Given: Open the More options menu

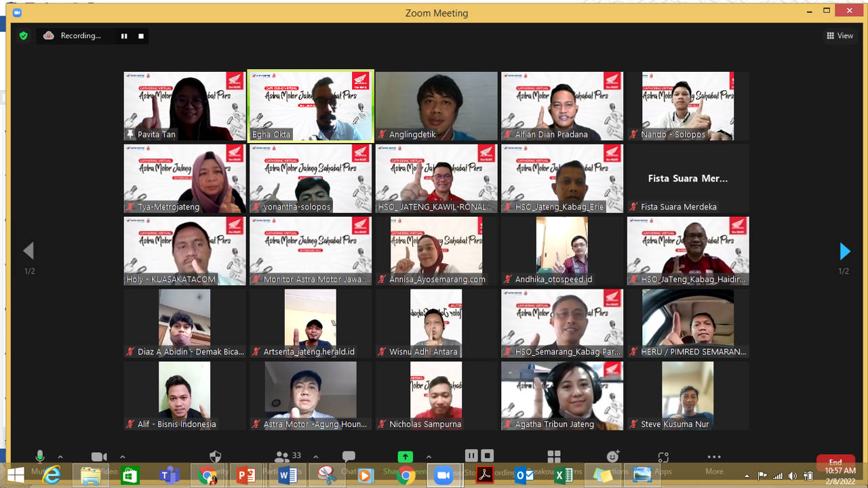Looking at the screenshot, I should pos(713,455).
